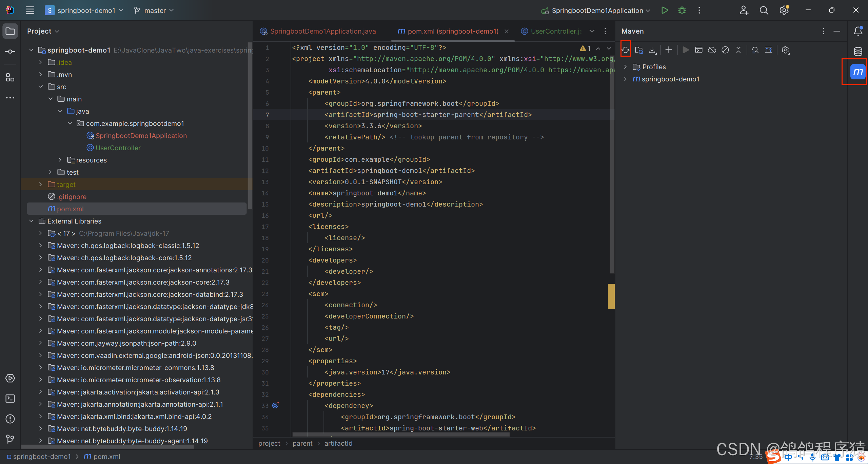The image size is (868, 464).
Task: Open Maven Settings gear icon
Action: [785, 50]
